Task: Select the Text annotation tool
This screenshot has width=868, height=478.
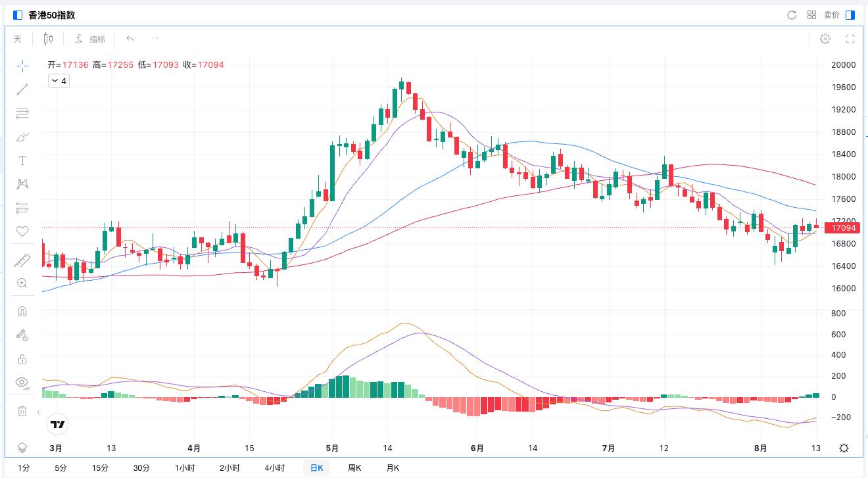Action: click(22, 160)
